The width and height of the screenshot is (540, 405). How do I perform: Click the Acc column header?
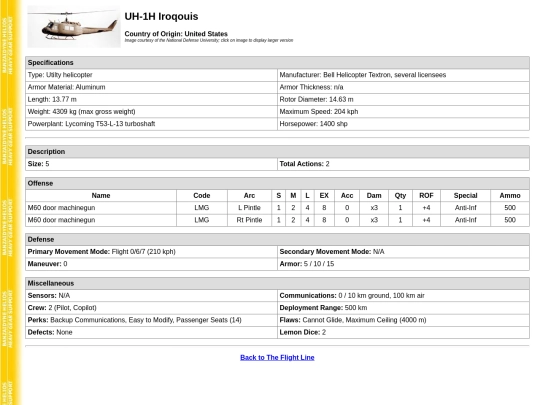(347, 196)
